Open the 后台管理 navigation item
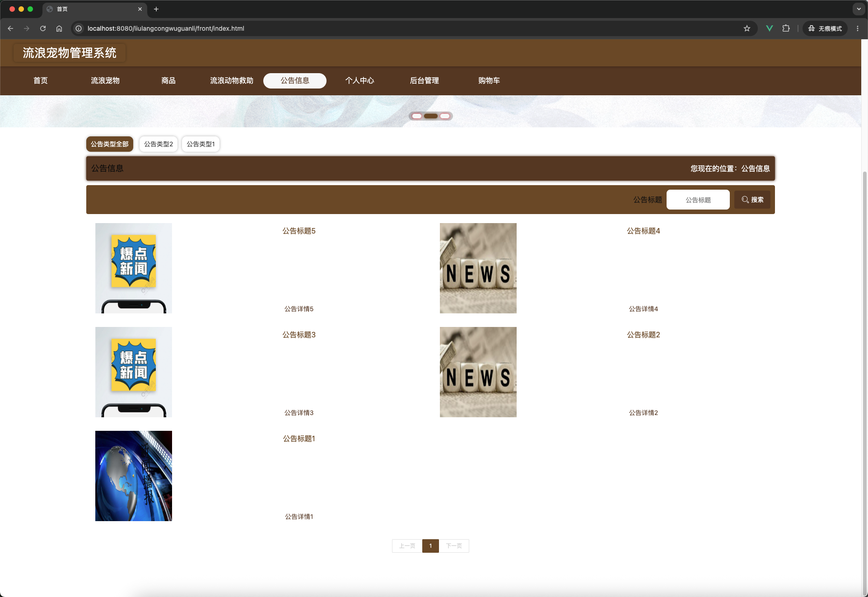Viewport: 868px width, 597px height. 425,80
